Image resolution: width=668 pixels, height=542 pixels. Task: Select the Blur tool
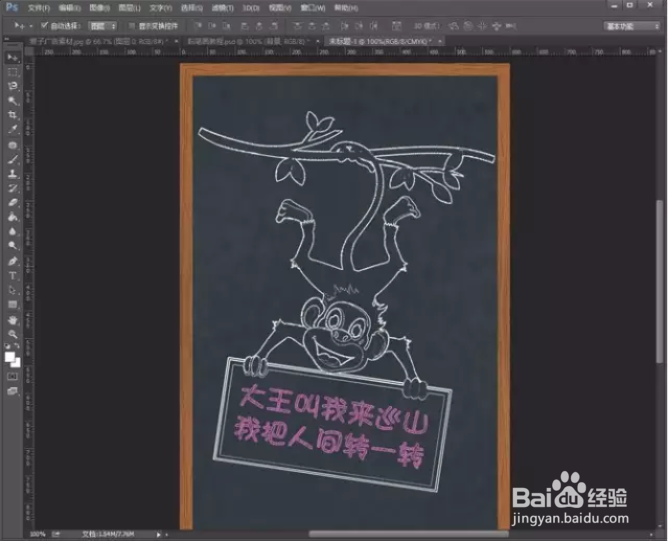(x=12, y=231)
